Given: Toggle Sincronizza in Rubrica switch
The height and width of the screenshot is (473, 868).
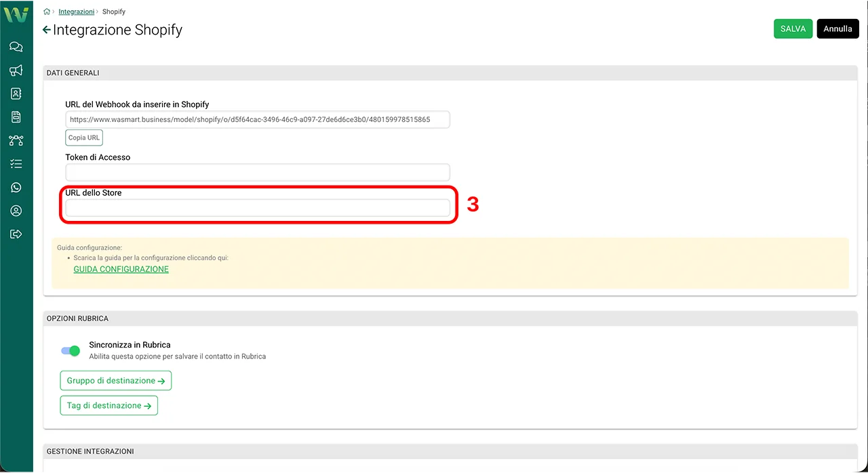Looking at the screenshot, I should (71, 350).
